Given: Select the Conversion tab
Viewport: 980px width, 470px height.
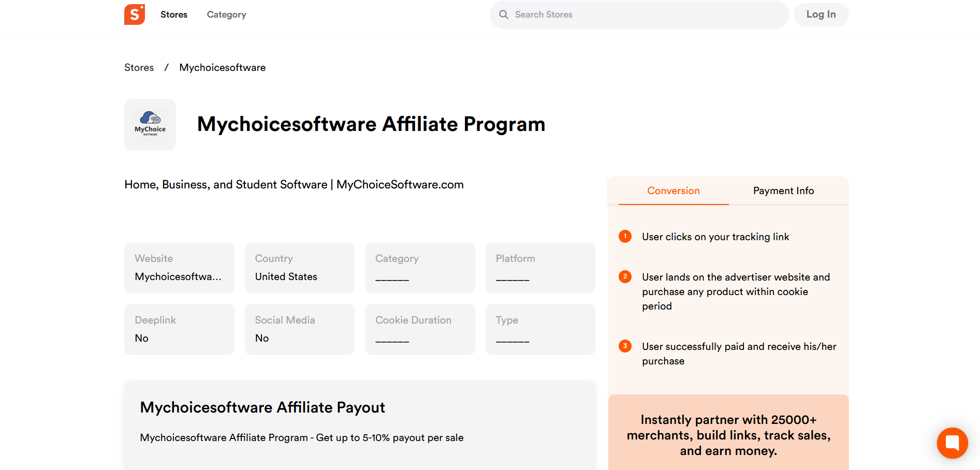Looking at the screenshot, I should pos(673,191).
